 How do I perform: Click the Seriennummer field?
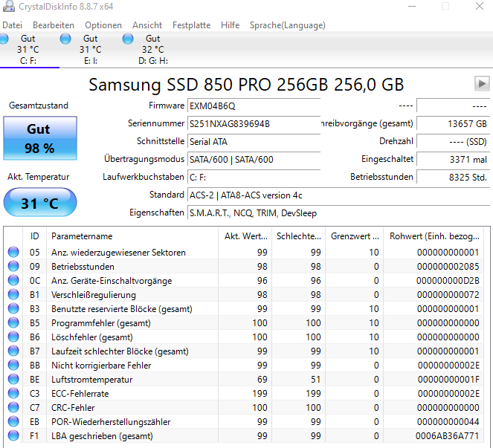[254, 124]
